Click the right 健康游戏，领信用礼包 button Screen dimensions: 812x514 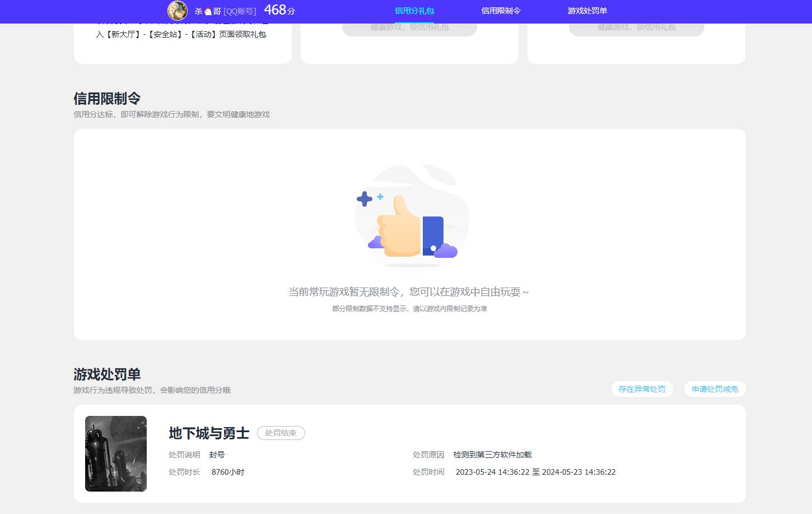[636, 26]
